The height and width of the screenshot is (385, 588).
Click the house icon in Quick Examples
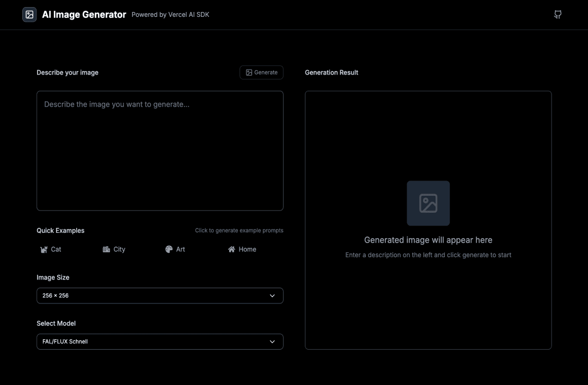(231, 250)
